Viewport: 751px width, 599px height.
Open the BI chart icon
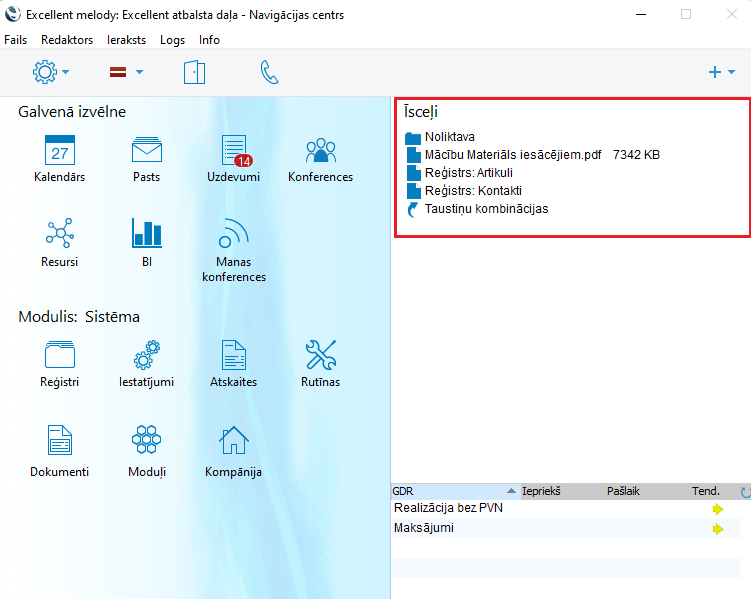click(147, 234)
